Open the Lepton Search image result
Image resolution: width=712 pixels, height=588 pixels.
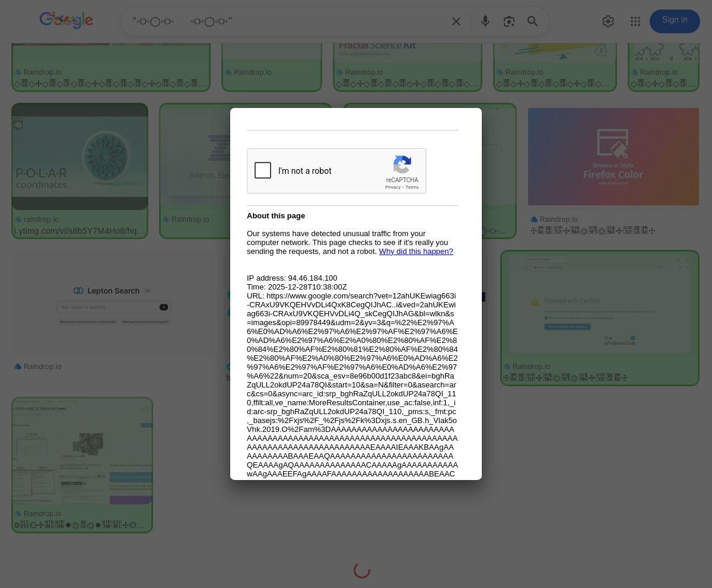point(114,304)
